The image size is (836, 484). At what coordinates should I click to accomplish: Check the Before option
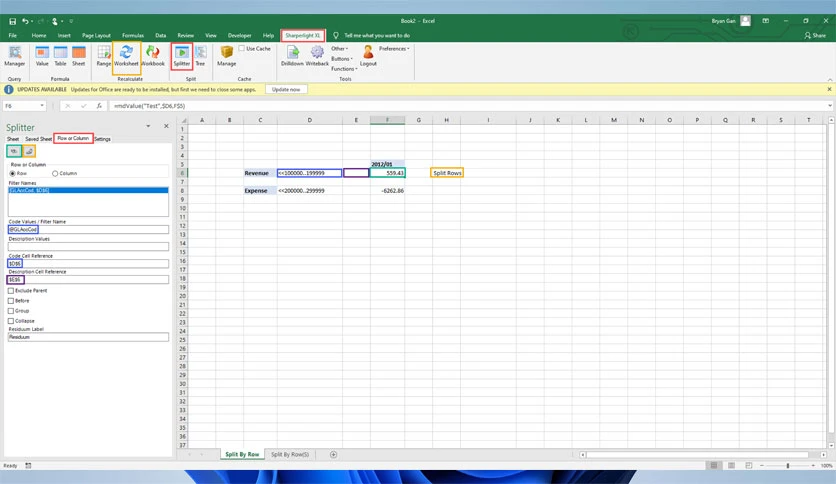click(x=11, y=301)
